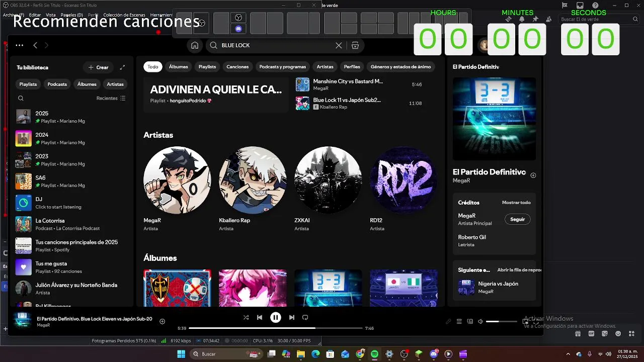The width and height of the screenshot is (644, 362).
Task: Expand Tu biblioteca to full view
Action: click(122, 67)
